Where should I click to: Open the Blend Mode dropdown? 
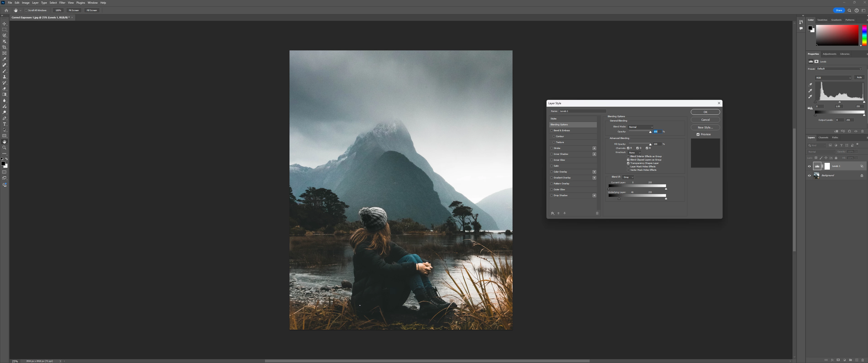pos(640,127)
